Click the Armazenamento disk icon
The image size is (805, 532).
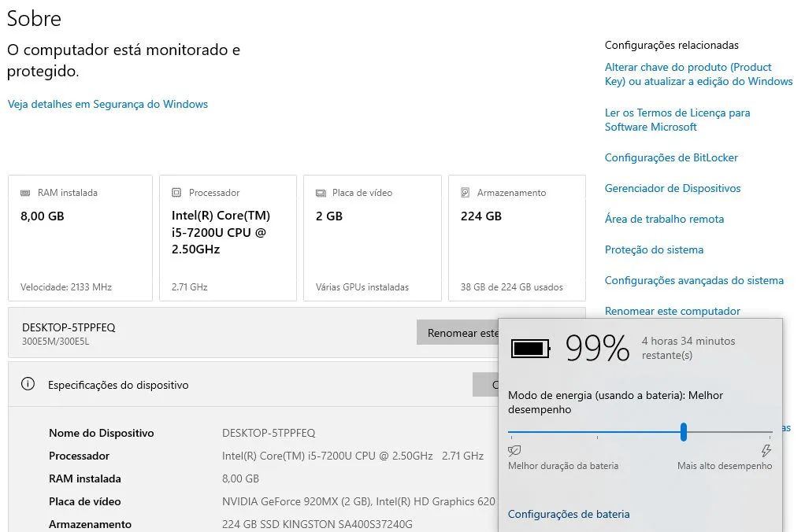tap(466, 192)
